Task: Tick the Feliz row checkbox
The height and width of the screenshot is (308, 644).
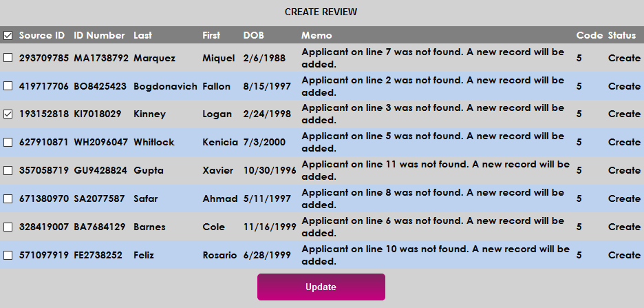Action: tap(8, 256)
